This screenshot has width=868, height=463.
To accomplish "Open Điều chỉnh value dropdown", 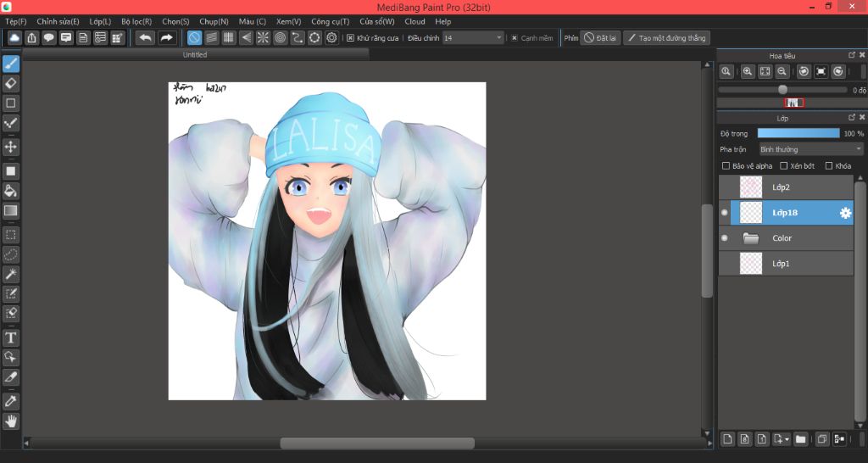I will coord(474,37).
